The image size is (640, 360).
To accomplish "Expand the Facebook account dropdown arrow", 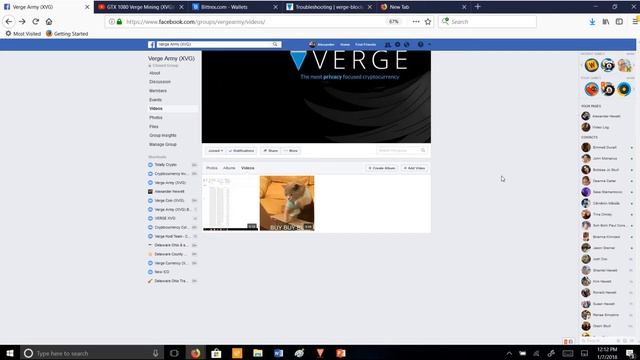I will [x=429, y=44].
